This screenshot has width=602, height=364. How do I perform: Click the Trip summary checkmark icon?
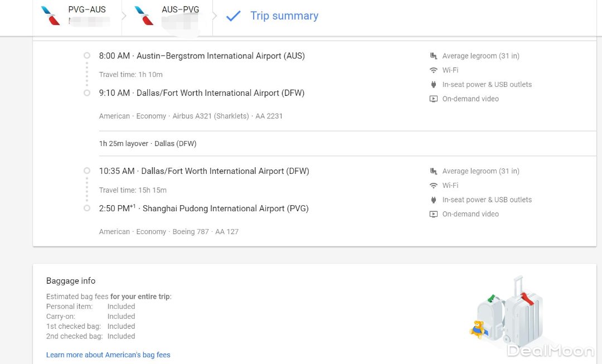pyautogui.click(x=233, y=16)
